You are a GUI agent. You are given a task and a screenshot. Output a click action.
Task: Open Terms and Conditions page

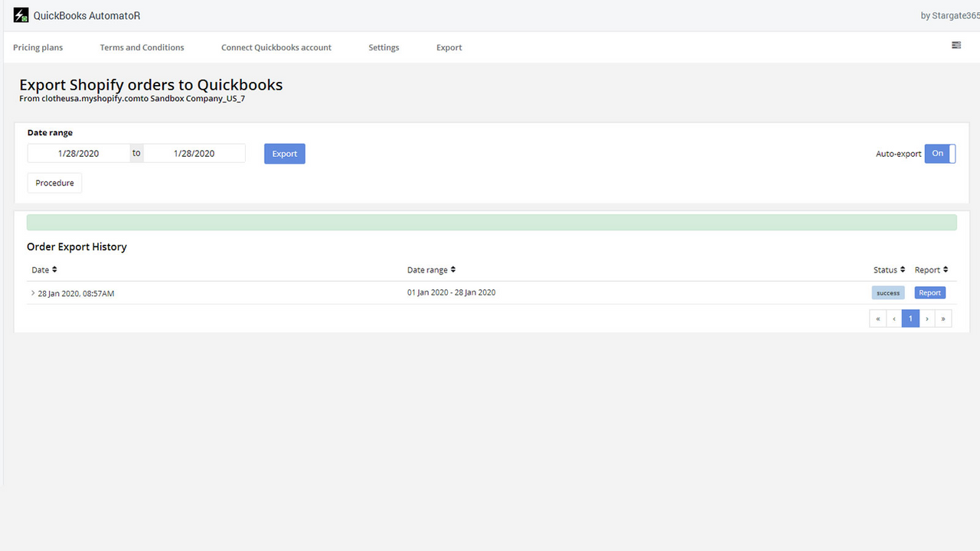point(142,47)
